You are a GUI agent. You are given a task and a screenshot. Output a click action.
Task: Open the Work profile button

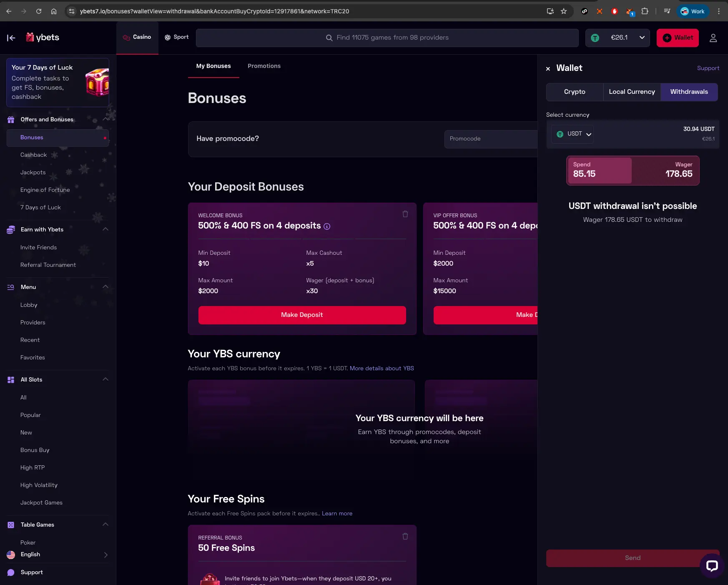pos(692,11)
